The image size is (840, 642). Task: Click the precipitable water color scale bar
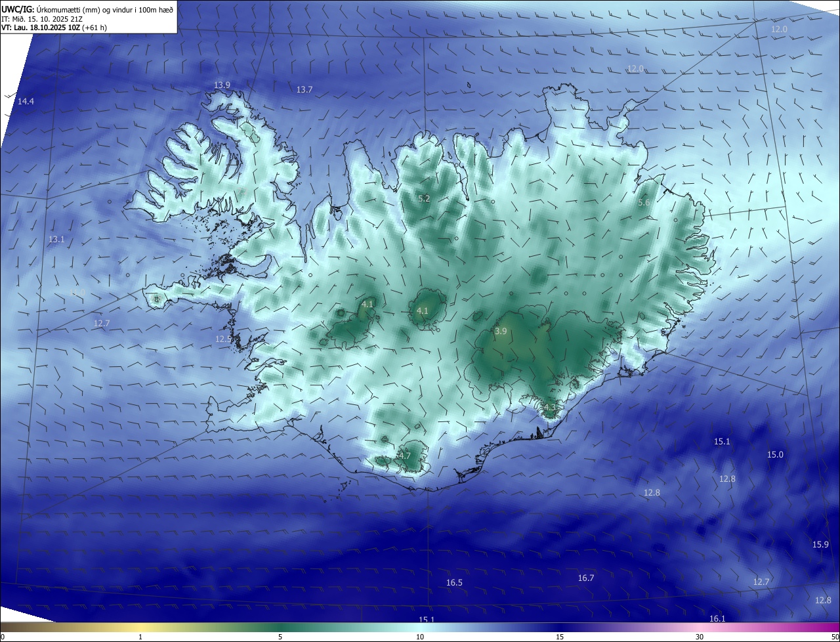coord(420,627)
